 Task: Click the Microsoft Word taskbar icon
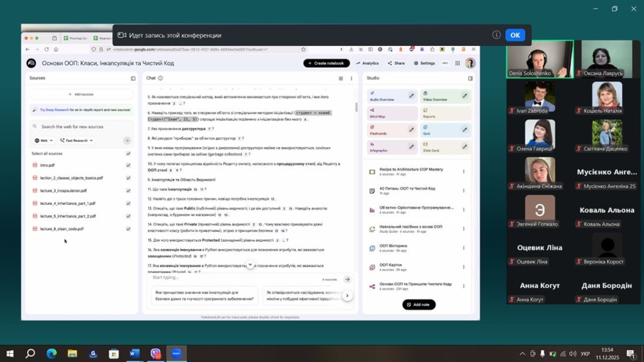(135, 354)
